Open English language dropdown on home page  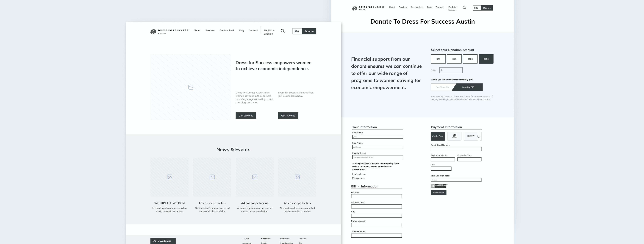pyautogui.click(x=269, y=30)
